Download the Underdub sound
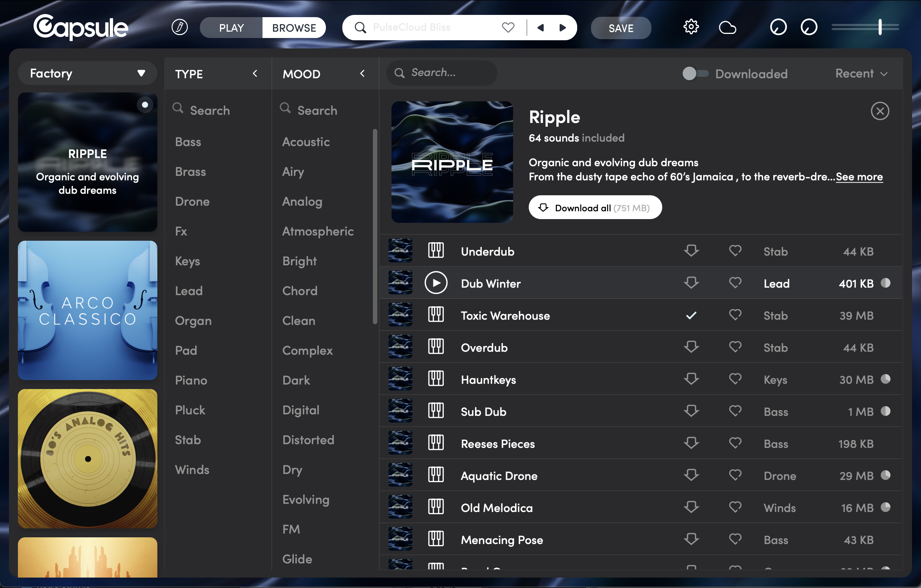The width and height of the screenshot is (921, 588). coord(691,251)
